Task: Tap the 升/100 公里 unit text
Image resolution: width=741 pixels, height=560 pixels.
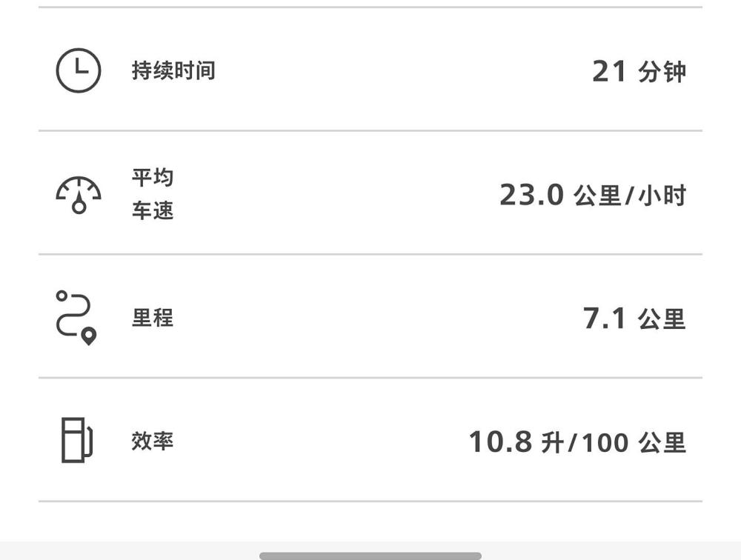Action: [x=614, y=443]
